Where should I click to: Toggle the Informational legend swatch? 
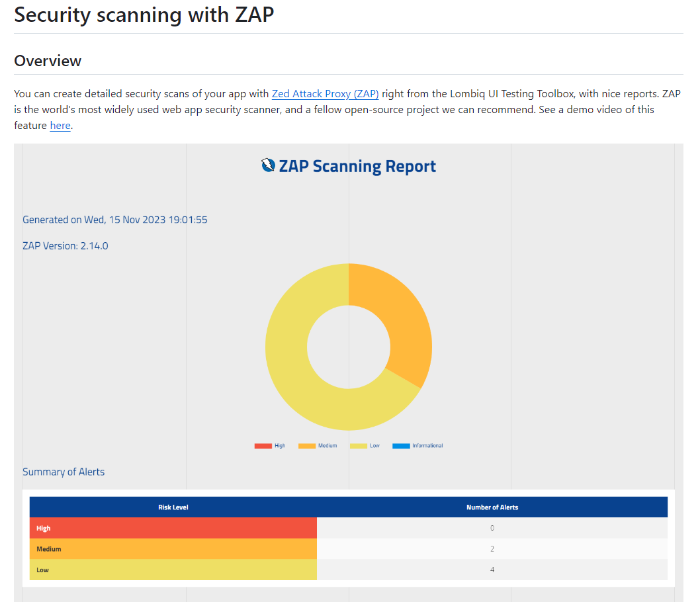401,446
